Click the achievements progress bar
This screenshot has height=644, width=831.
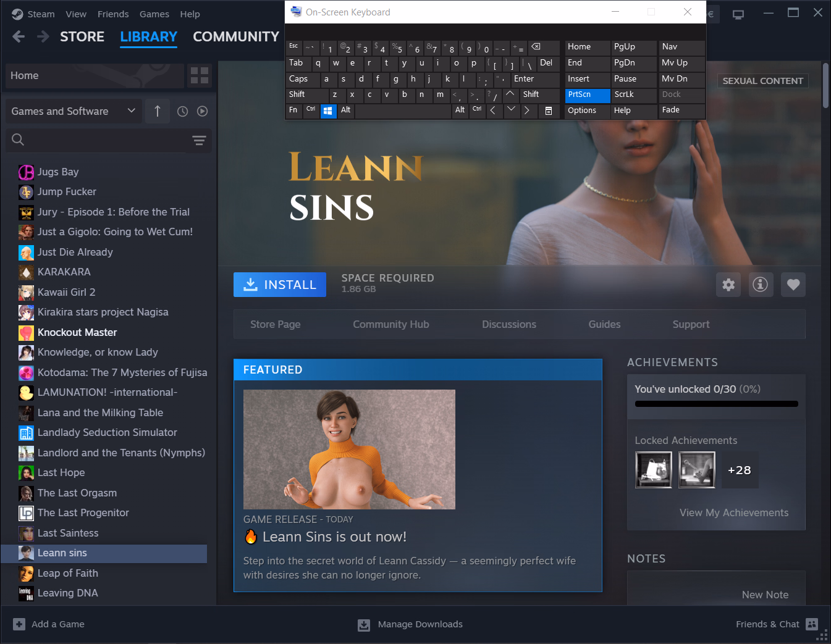pyautogui.click(x=717, y=404)
